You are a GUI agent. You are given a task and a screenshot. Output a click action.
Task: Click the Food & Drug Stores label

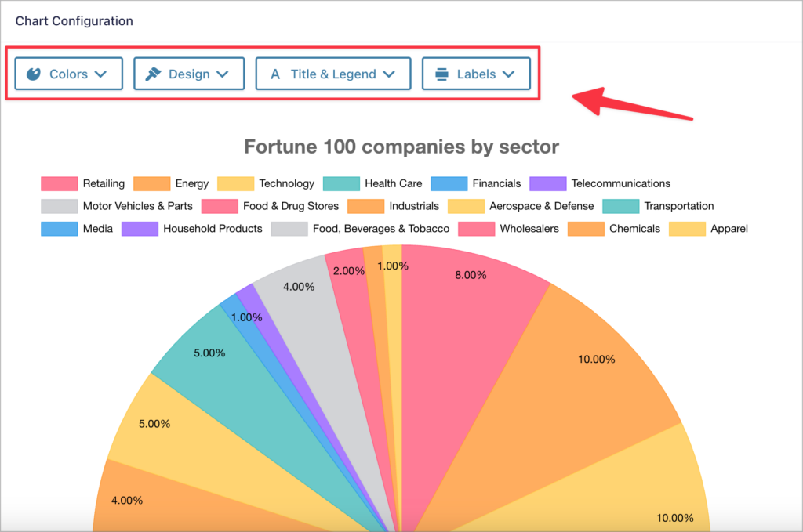coord(291,206)
